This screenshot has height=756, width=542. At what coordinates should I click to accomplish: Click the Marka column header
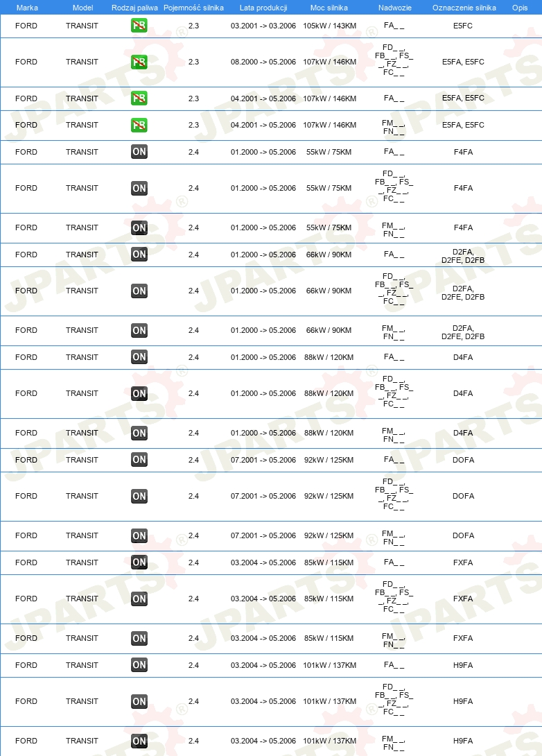point(27,8)
